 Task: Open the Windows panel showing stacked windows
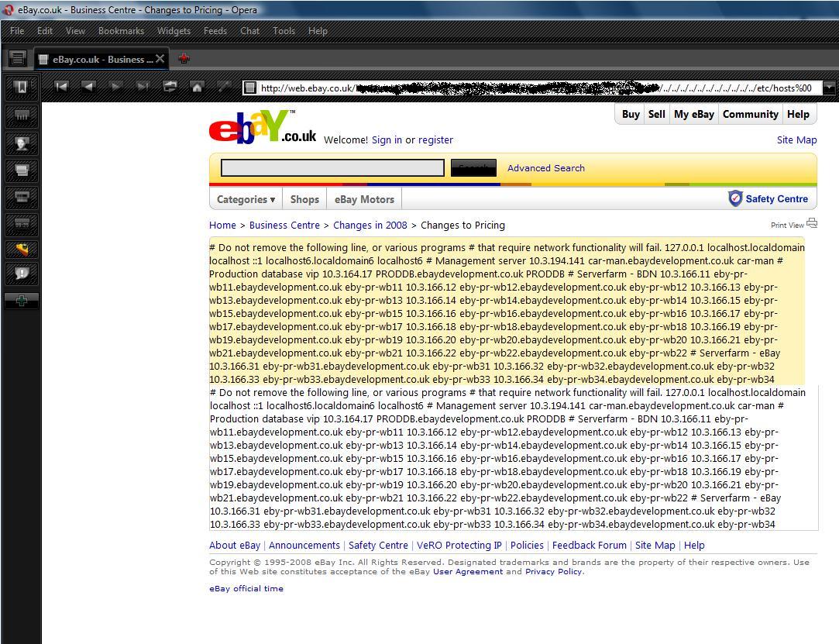click(22, 170)
